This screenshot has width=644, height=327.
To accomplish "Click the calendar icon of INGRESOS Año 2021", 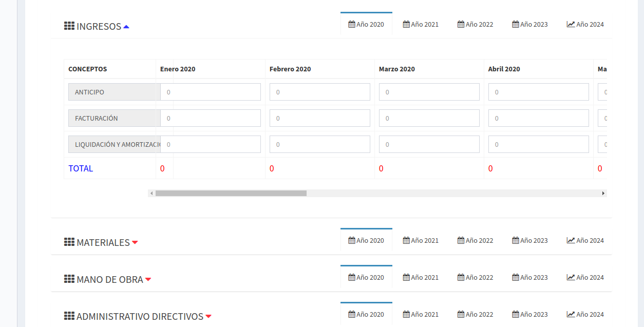I will (x=406, y=24).
